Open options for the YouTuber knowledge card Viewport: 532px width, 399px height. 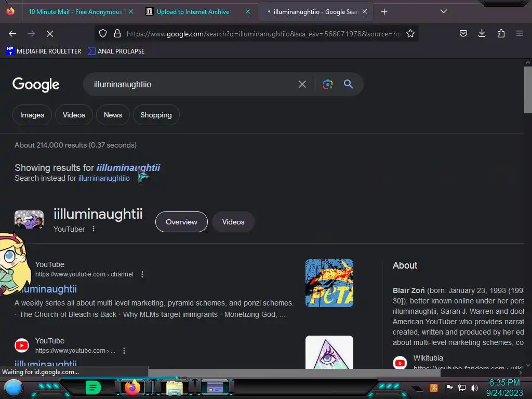(x=94, y=229)
